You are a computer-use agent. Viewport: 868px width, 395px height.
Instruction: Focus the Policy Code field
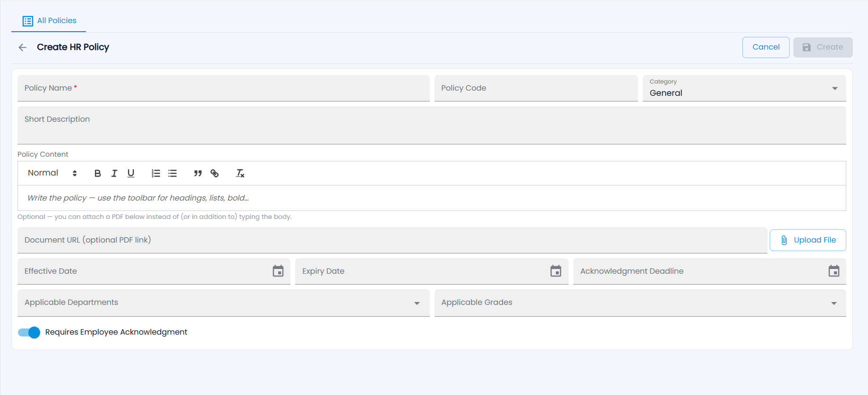click(x=536, y=88)
